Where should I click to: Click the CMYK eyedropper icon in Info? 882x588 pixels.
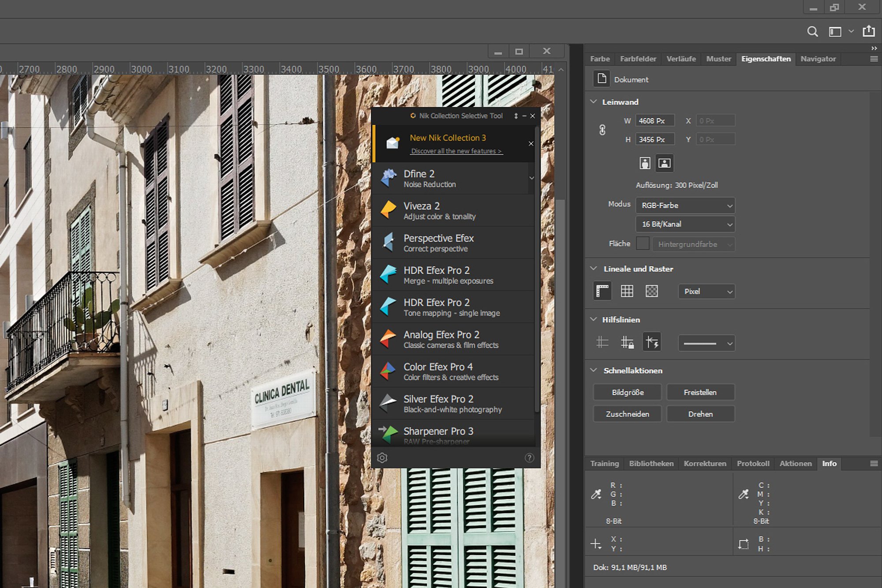tap(744, 494)
